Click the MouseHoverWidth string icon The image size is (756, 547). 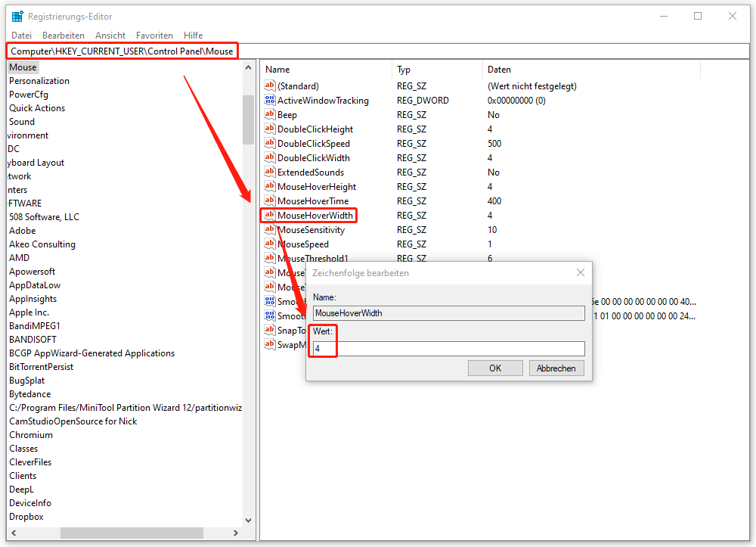point(270,215)
